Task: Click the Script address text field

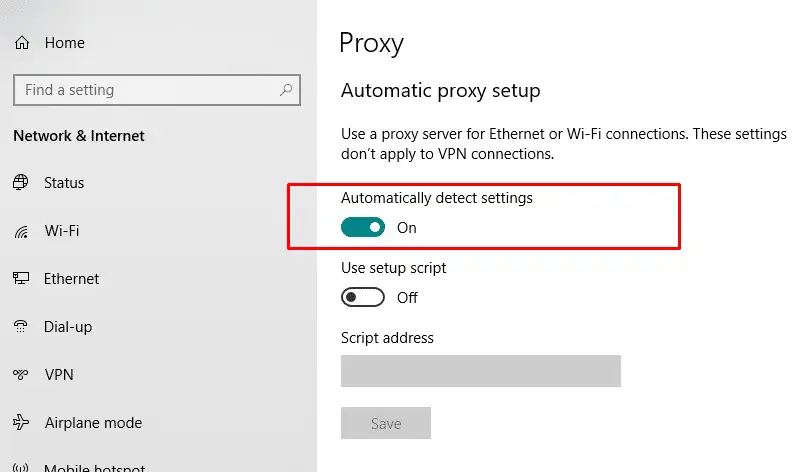Action: click(x=480, y=371)
